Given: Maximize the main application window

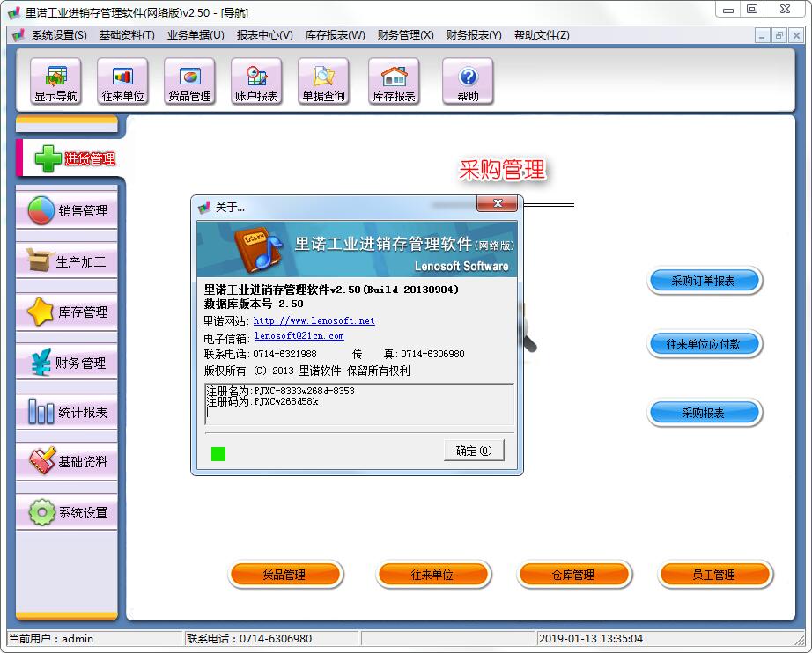Looking at the screenshot, I should pyautogui.click(x=752, y=10).
